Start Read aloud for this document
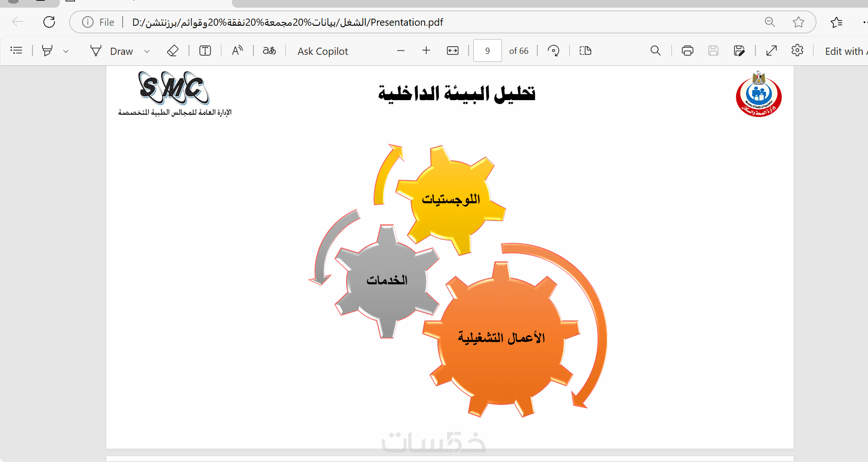The height and width of the screenshot is (462, 868). click(237, 51)
